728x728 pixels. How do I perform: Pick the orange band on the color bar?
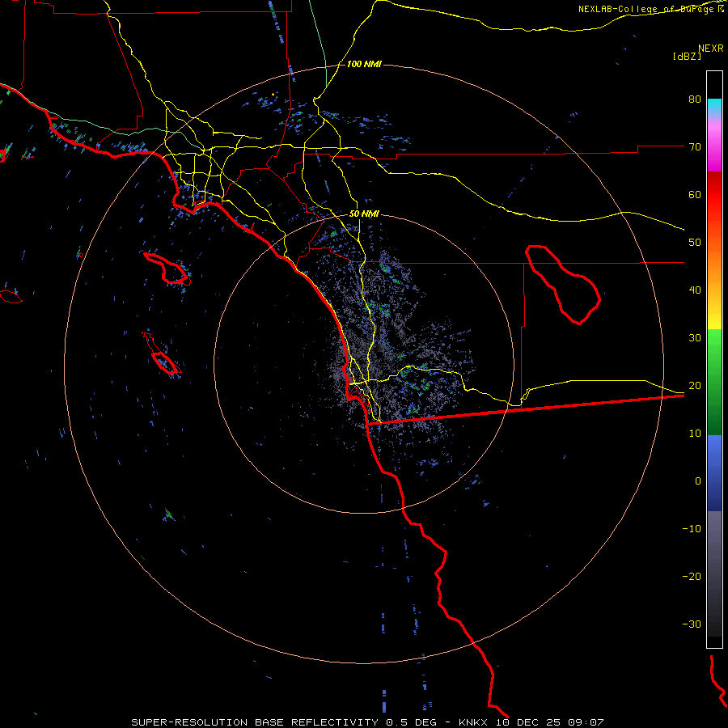point(714,265)
